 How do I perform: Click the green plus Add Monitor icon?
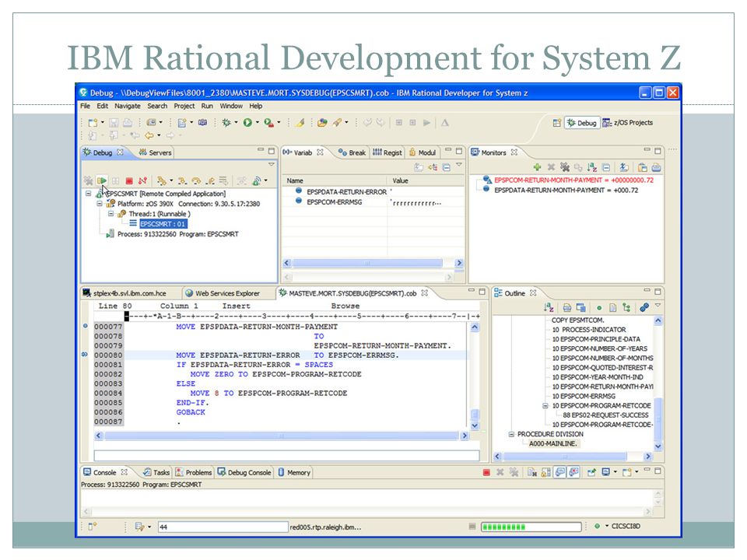click(538, 167)
